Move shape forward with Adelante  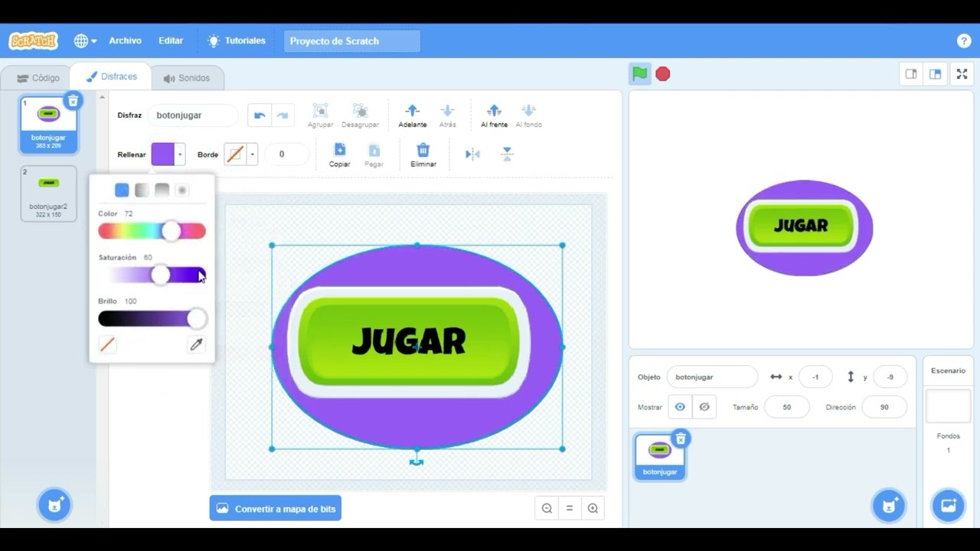(412, 116)
